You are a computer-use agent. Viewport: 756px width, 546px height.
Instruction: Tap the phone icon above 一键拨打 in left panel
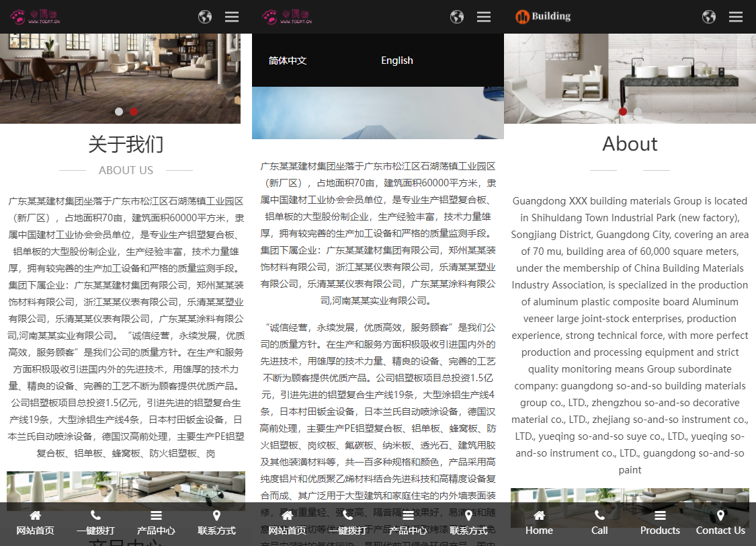pyautogui.click(x=96, y=515)
